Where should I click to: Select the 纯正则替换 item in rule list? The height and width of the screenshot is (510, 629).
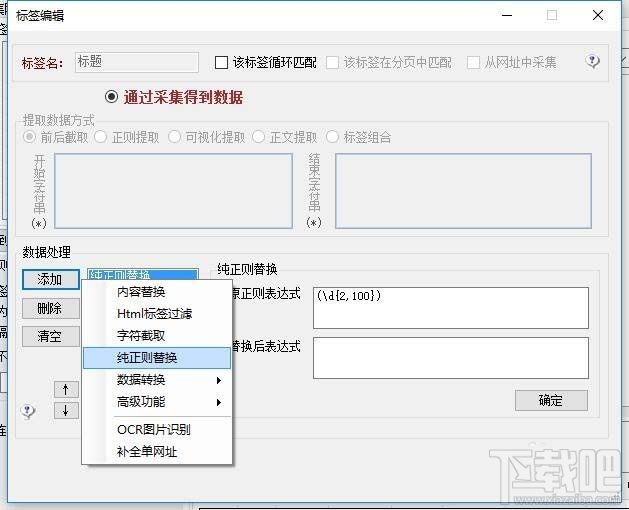(142, 274)
